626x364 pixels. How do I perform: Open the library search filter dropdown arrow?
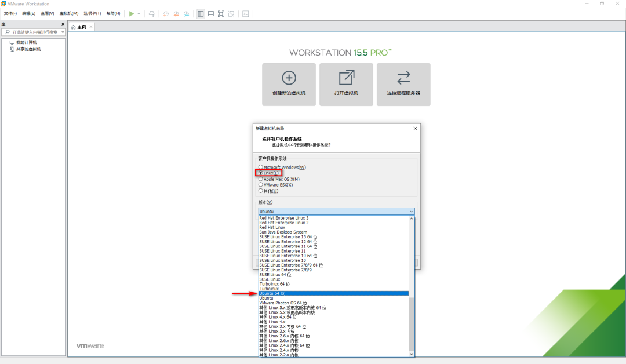[63, 32]
